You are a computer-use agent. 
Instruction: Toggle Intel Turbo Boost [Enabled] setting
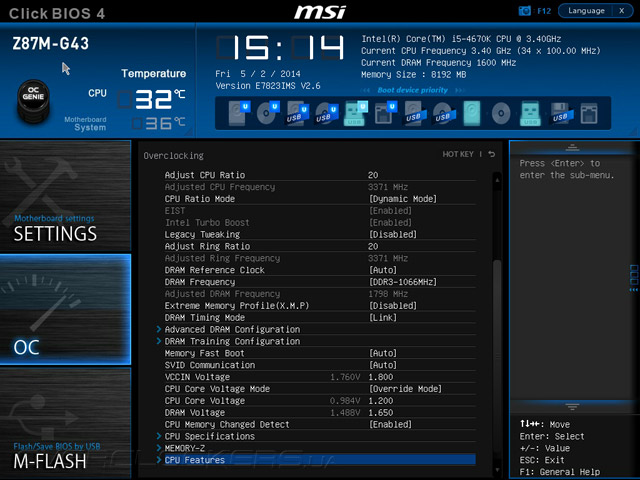pos(390,223)
